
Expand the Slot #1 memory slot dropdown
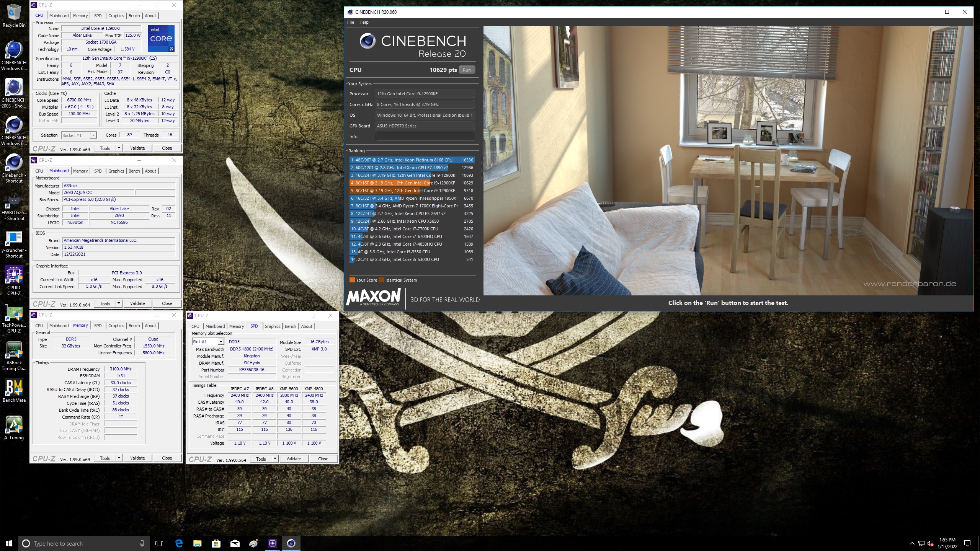tap(221, 342)
